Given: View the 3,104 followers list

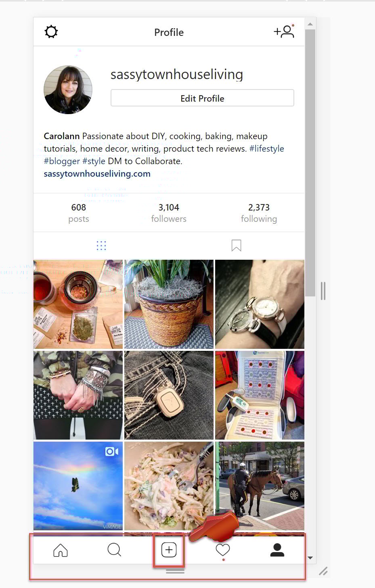Looking at the screenshot, I should (169, 213).
